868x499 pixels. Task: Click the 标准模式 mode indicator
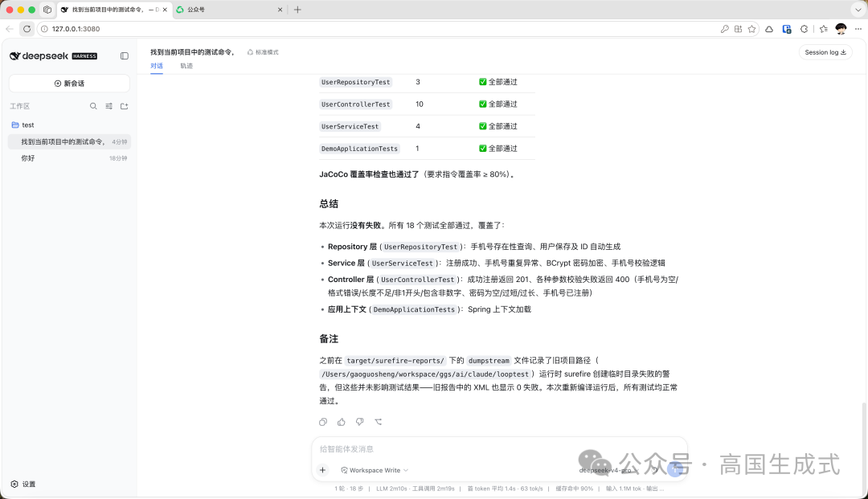click(x=263, y=52)
